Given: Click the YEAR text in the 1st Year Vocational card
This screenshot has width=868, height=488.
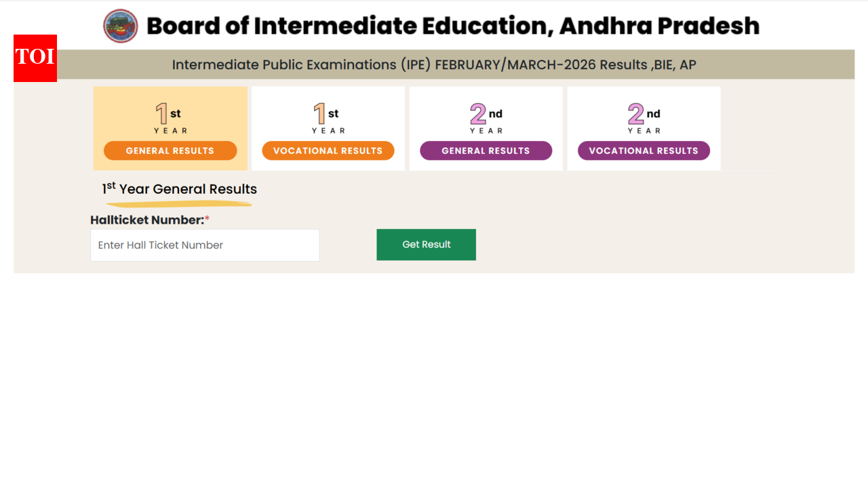Looking at the screenshot, I should click(x=328, y=131).
